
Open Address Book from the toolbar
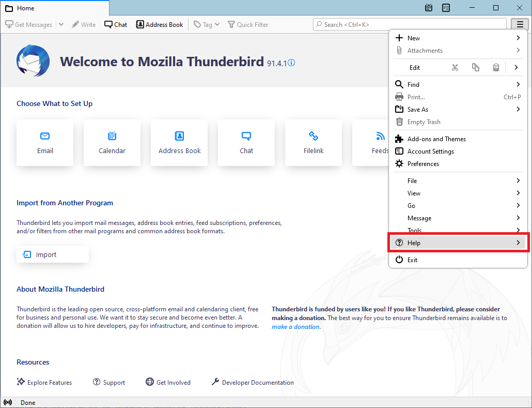[x=160, y=24]
